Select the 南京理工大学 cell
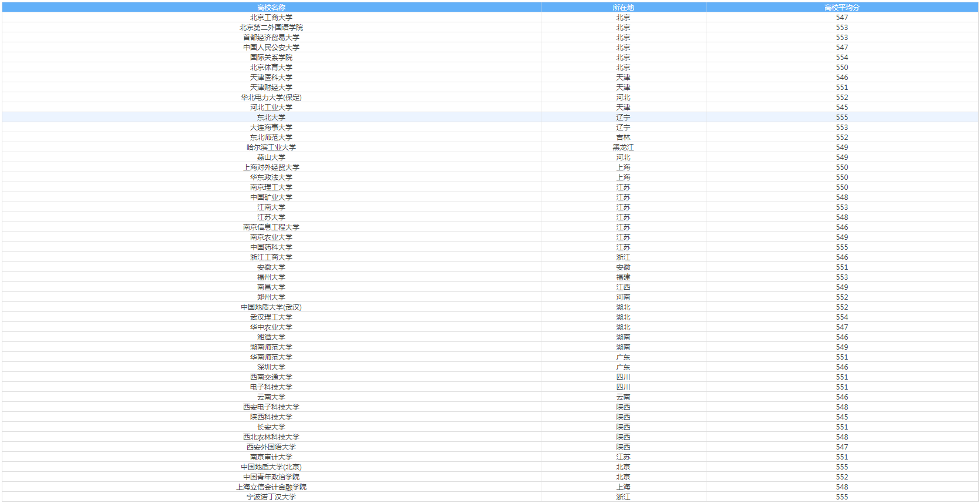Viewport: 980px width, 503px height. 271,187
